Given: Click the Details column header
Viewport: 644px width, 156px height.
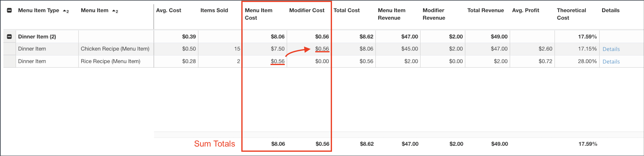Looking at the screenshot, I should pyautogui.click(x=610, y=10).
